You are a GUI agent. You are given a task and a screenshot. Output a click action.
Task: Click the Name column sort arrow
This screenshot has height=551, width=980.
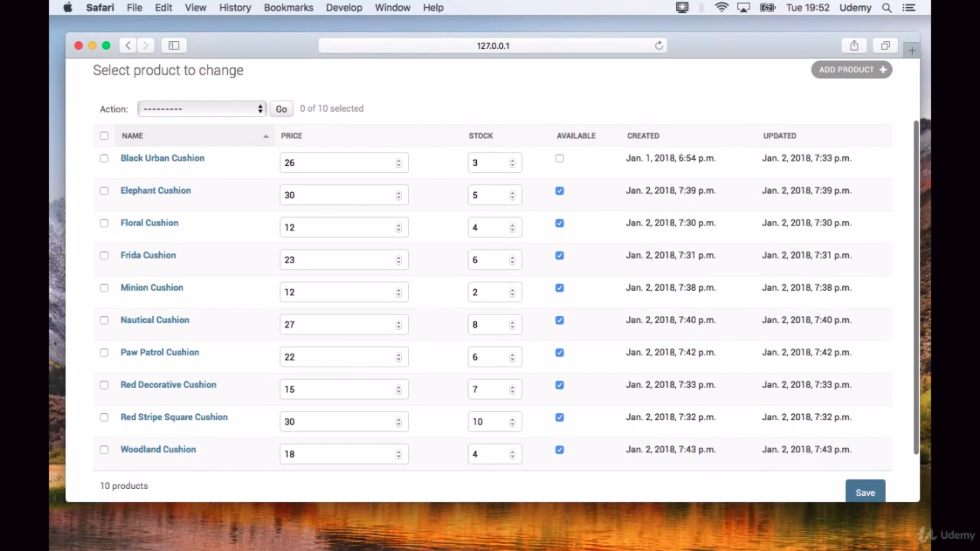(266, 136)
